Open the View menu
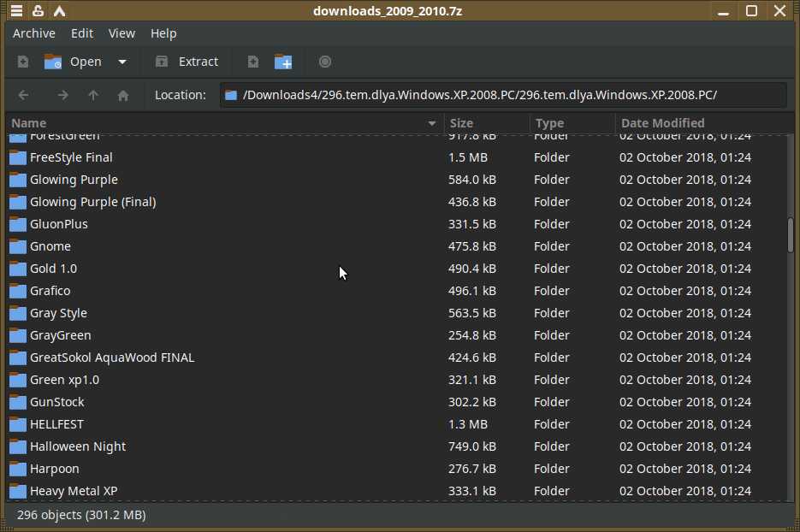This screenshot has width=800, height=532. point(122,33)
